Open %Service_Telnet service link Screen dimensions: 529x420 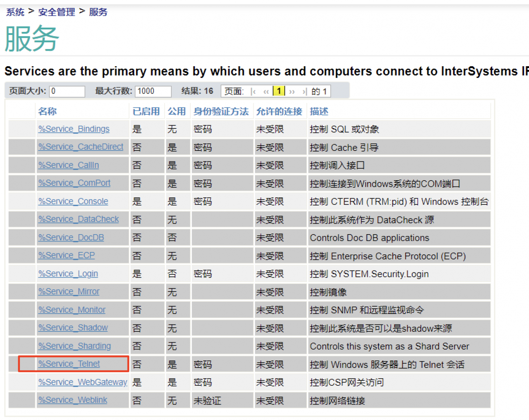tap(69, 364)
